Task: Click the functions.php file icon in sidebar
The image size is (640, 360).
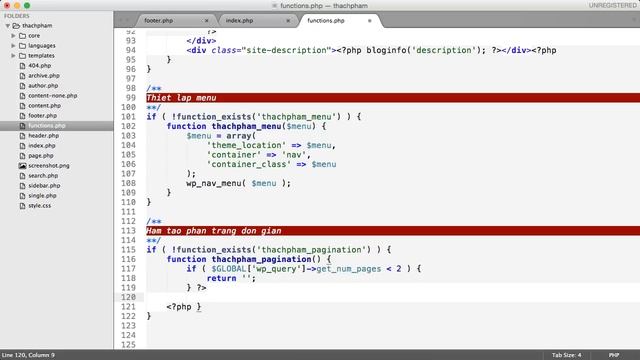Action: click(x=22, y=126)
